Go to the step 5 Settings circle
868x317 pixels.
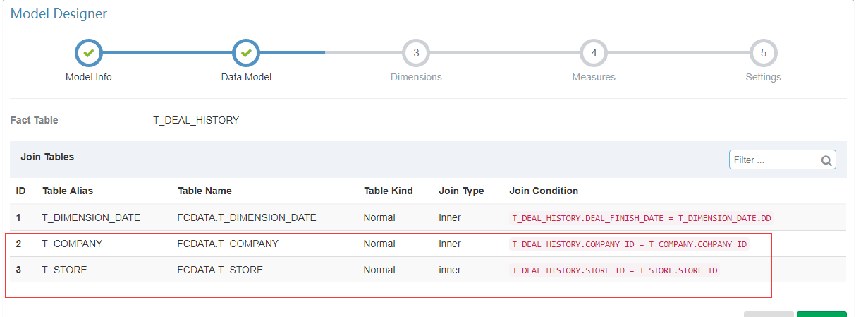tap(764, 53)
